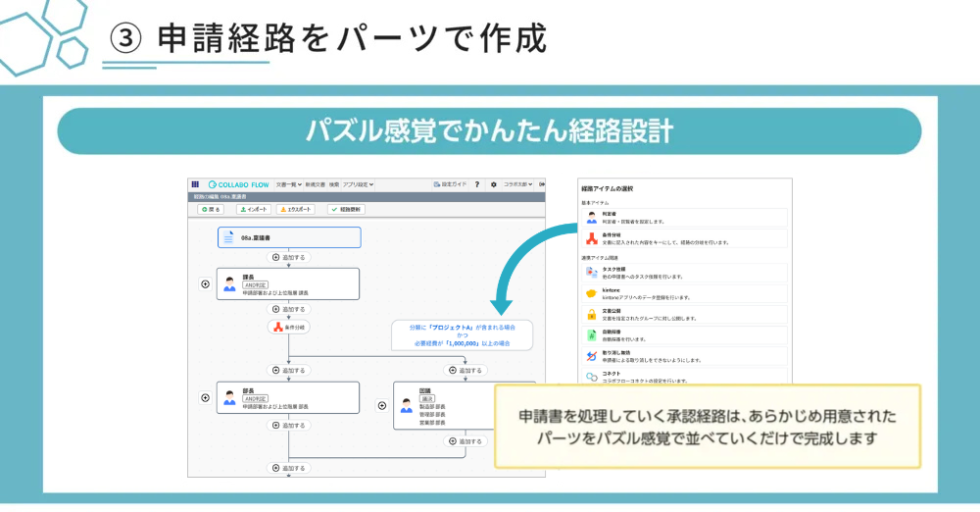Choose the 自動採番 item
The width and height of the screenshot is (980, 512).
(684, 335)
